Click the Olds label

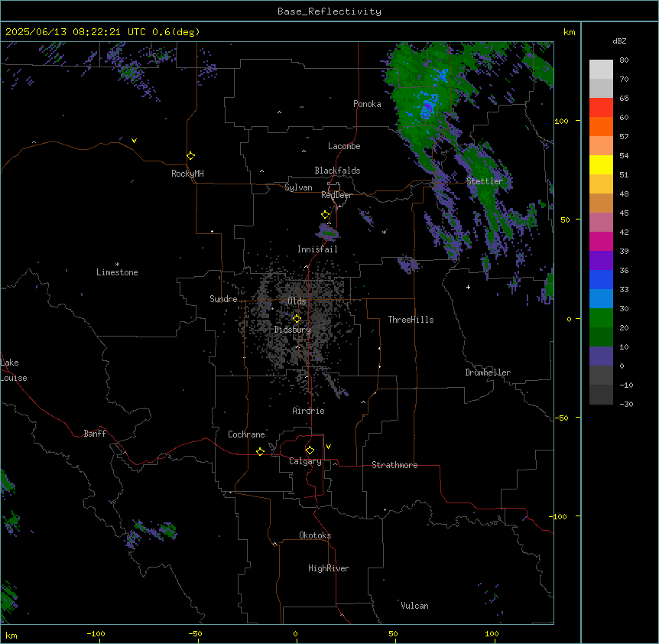pos(297,301)
